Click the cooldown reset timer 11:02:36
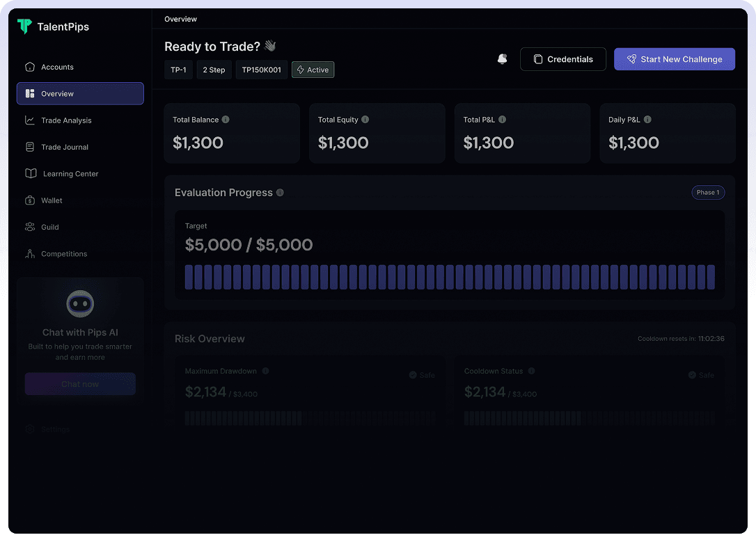Image resolution: width=756 pixels, height=542 pixels. pyautogui.click(x=711, y=339)
